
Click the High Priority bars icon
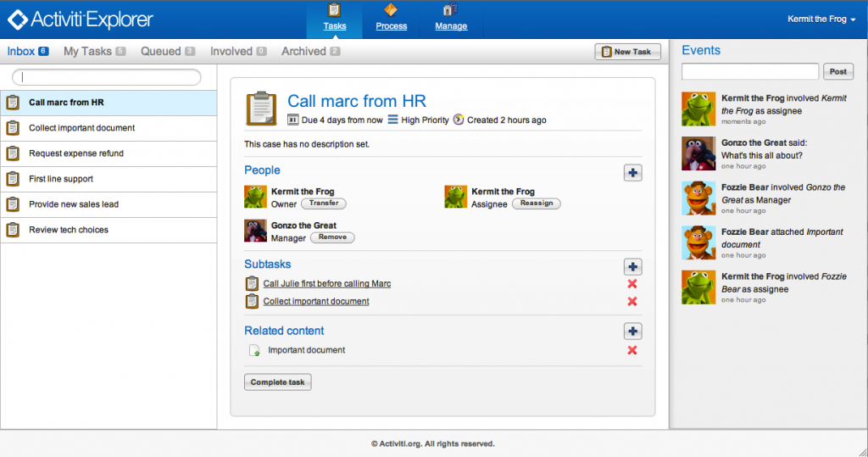[392, 120]
